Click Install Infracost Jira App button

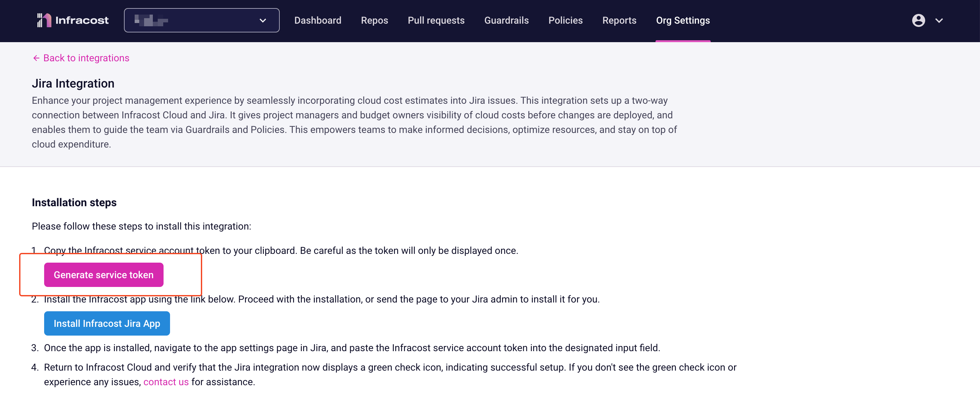106,323
